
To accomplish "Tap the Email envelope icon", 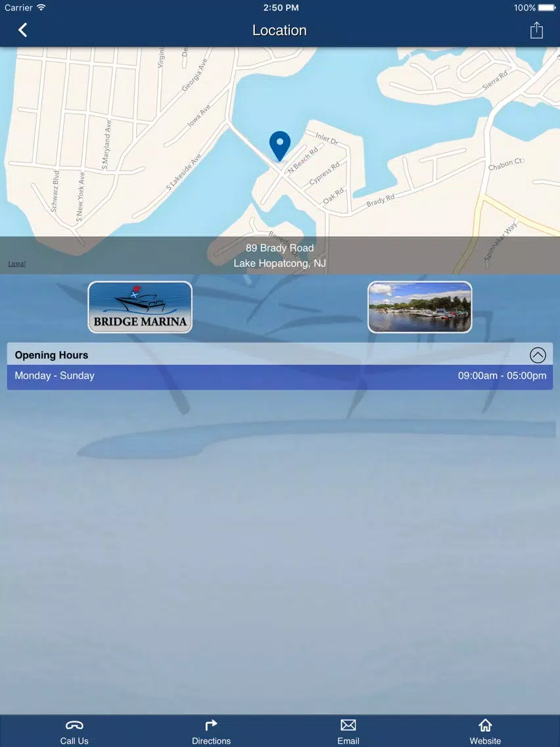I will [348, 725].
